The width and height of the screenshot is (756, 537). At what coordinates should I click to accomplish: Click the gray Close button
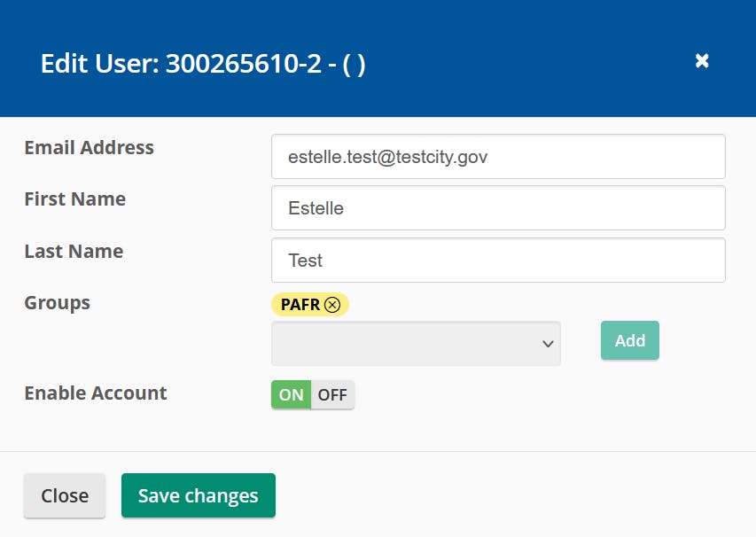[65, 495]
